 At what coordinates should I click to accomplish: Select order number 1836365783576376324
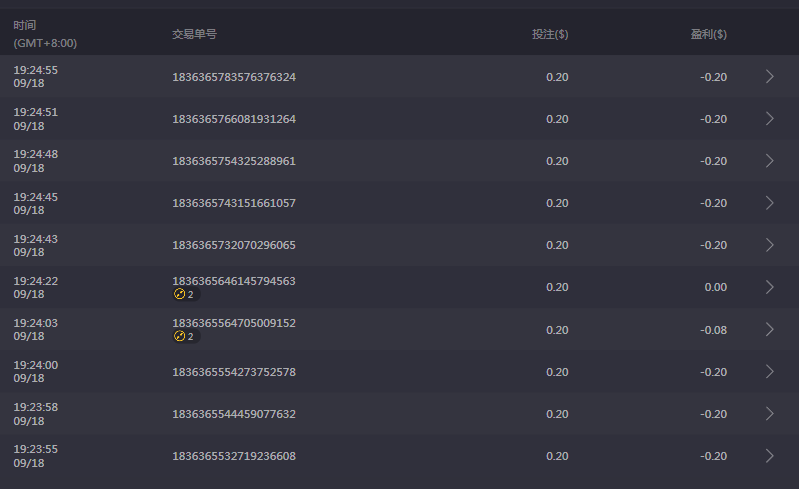234,77
